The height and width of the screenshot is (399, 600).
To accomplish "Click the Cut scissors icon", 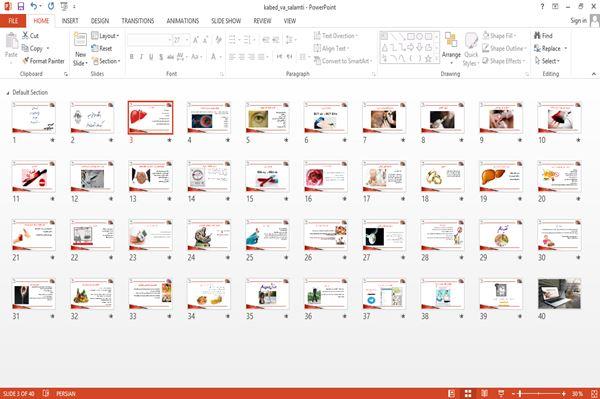I will pyautogui.click(x=25, y=36).
